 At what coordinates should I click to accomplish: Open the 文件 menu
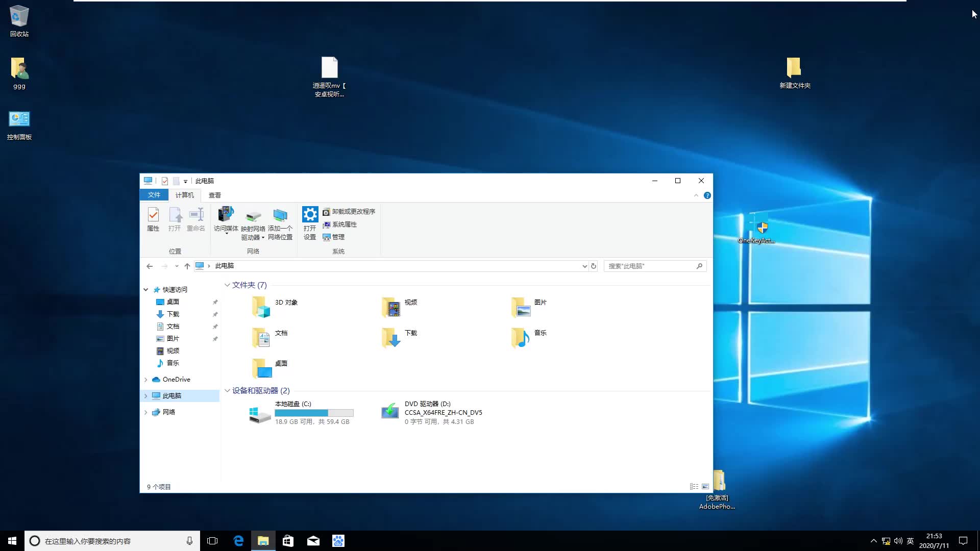(x=154, y=195)
